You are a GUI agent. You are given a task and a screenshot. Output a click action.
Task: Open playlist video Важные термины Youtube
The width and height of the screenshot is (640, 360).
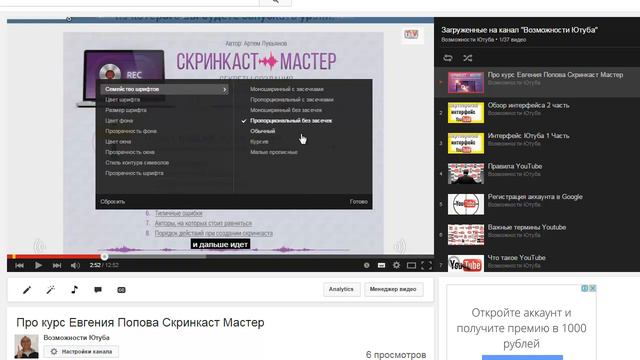coord(537,235)
